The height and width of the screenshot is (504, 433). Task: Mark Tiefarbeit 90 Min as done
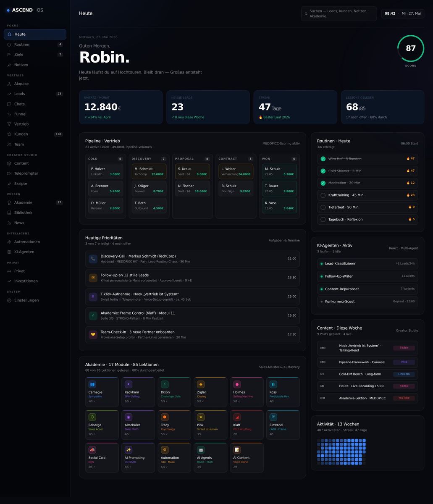[x=323, y=207]
